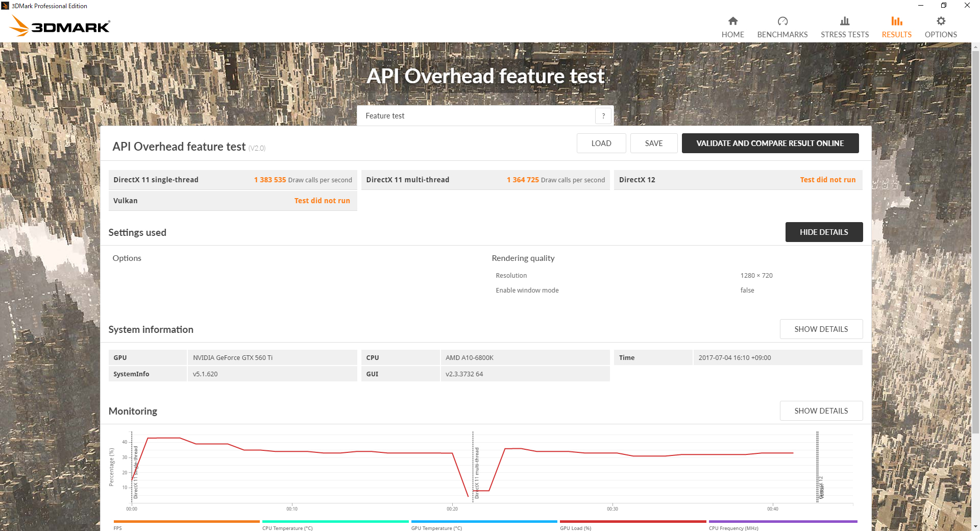Screen dimensions: 980x531
Task: Click the Time value 2017-07-04 16:10
Action: [x=734, y=358]
